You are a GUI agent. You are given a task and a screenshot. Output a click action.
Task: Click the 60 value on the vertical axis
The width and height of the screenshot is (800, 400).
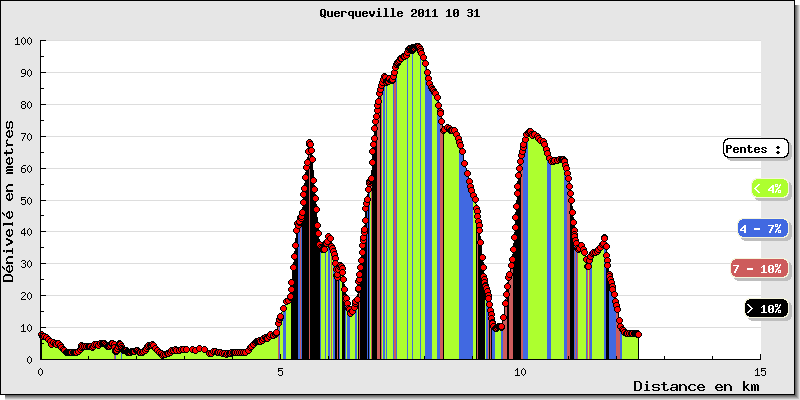[26, 168]
